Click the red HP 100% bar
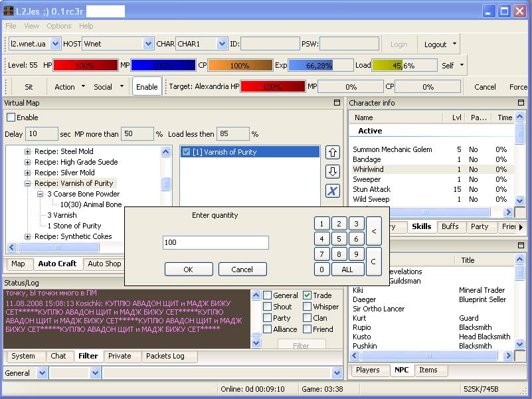The height and width of the screenshot is (399, 532). (85, 65)
